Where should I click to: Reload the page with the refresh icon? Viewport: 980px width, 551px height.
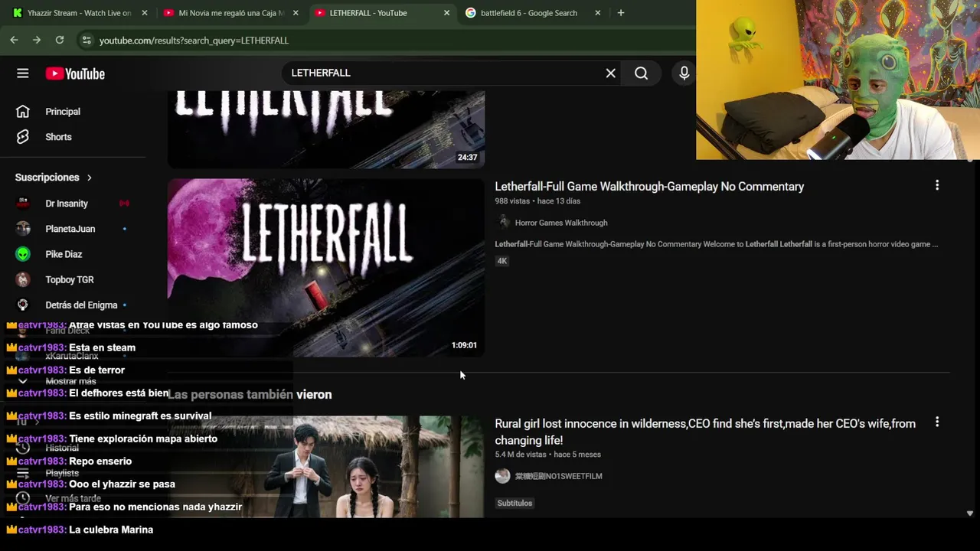click(x=60, y=40)
